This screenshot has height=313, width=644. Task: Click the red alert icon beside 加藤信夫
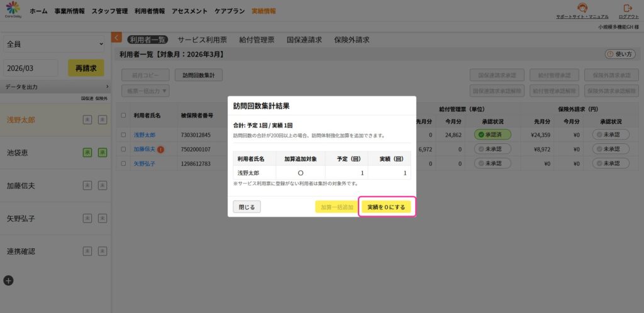tap(161, 150)
